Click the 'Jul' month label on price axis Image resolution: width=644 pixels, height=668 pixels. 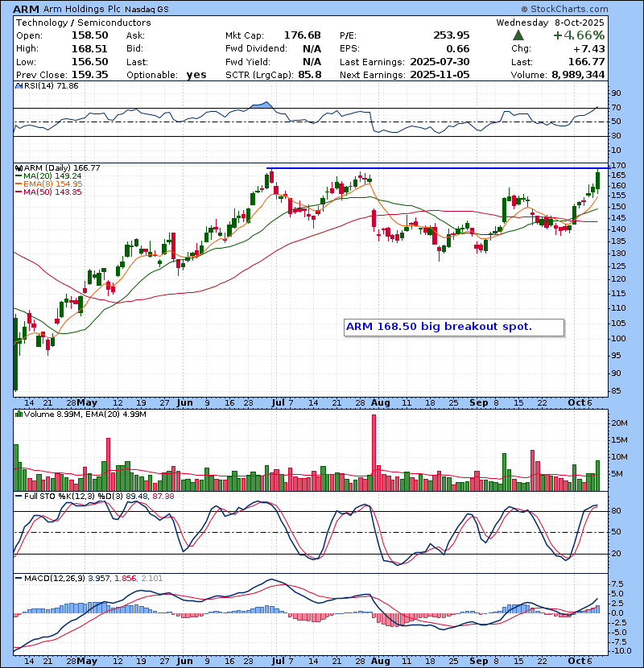[x=279, y=402]
